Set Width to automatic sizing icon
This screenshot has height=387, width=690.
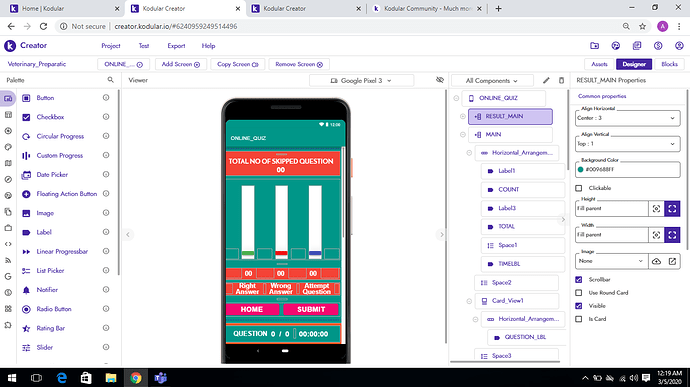(x=656, y=235)
